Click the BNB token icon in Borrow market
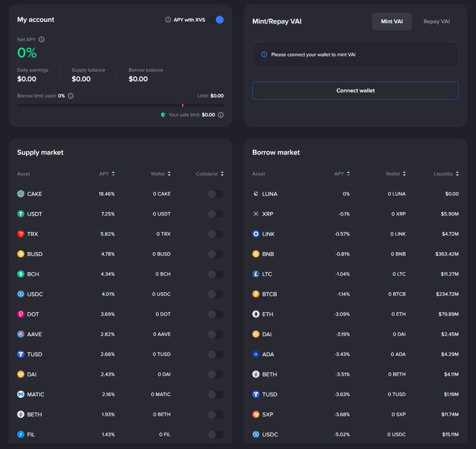The width and height of the screenshot is (476, 449). 256,254
